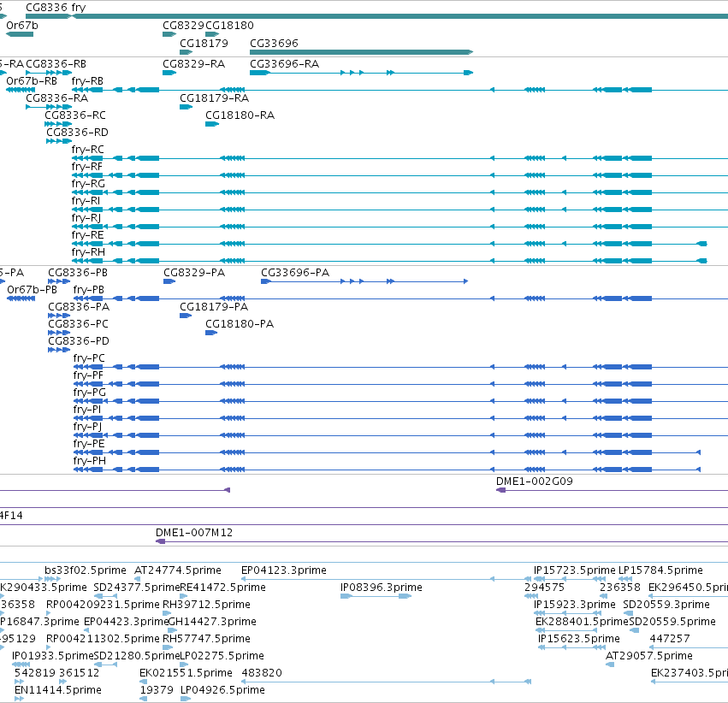Screen dimensions: 728x703
Task: Click the IP15623.5prime EST label
Action: click(x=579, y=640)
